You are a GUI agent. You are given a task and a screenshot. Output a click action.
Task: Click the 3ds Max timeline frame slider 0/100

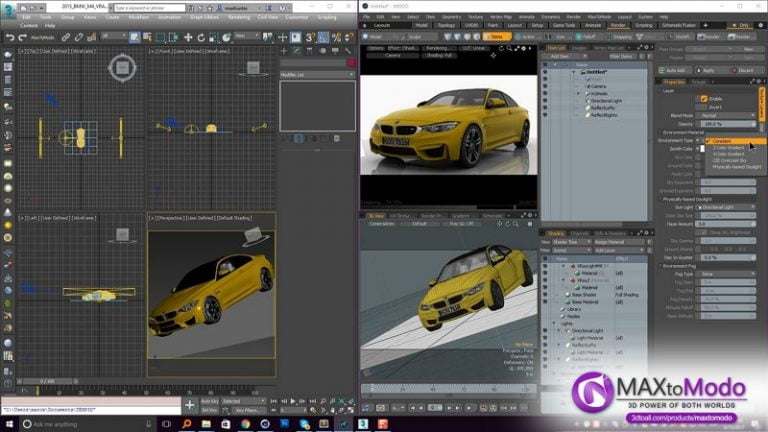(48, 381)
